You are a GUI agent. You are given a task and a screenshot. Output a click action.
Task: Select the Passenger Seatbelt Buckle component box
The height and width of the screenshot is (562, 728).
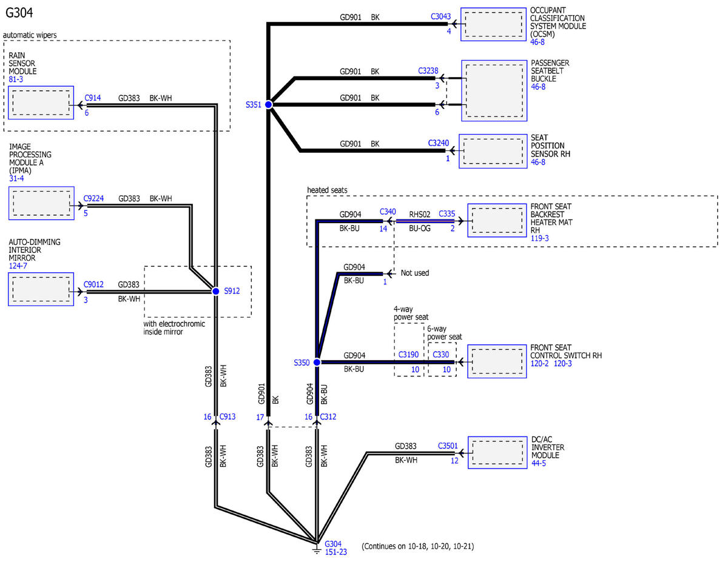click(494, 90)
